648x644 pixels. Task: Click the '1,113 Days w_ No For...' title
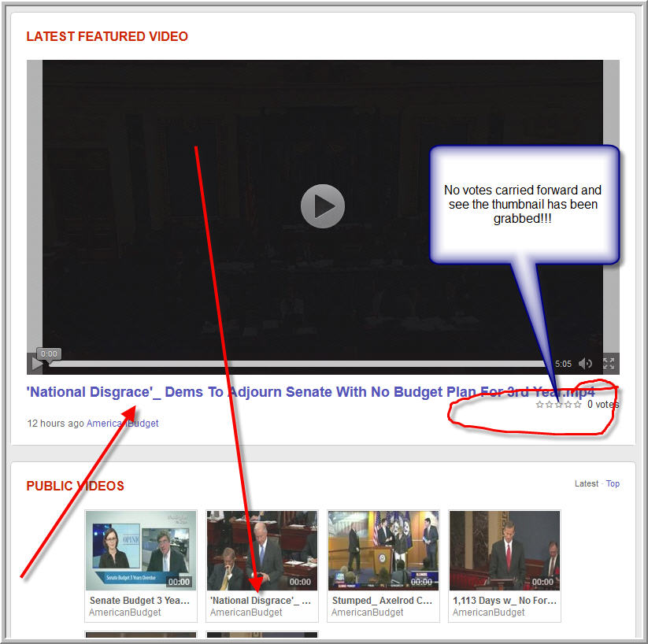point(505,601)
